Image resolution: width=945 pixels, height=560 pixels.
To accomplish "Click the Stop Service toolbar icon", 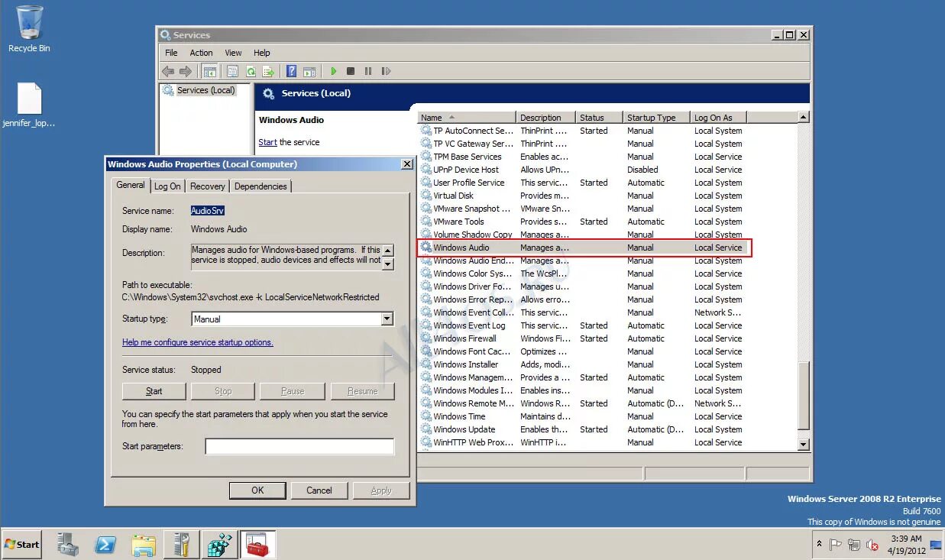I will click(x=351, y=71).
